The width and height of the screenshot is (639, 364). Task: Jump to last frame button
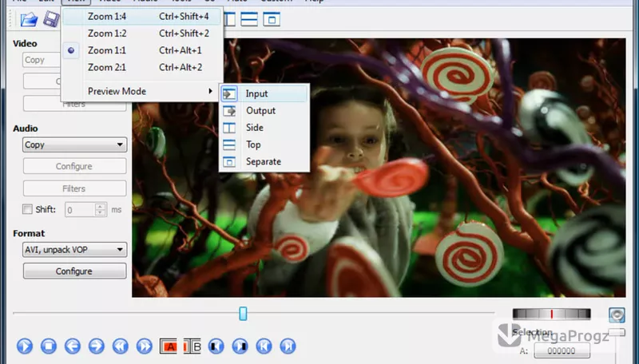(x=288, y=346)
